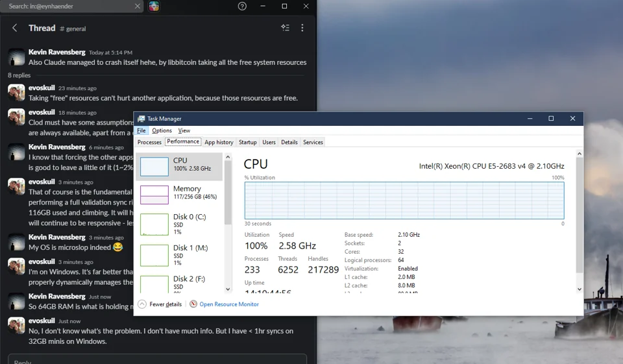Click the 100% Utilization value
The width and height of the screenshot is (623, 364).
pos(256,245)
